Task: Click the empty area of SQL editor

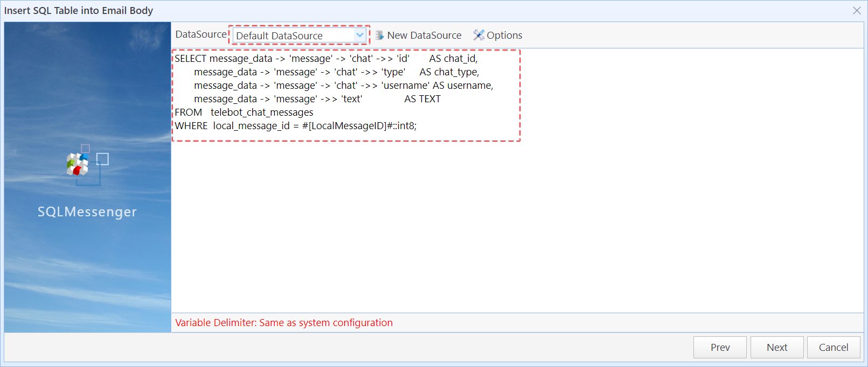Action: (517, 226)
